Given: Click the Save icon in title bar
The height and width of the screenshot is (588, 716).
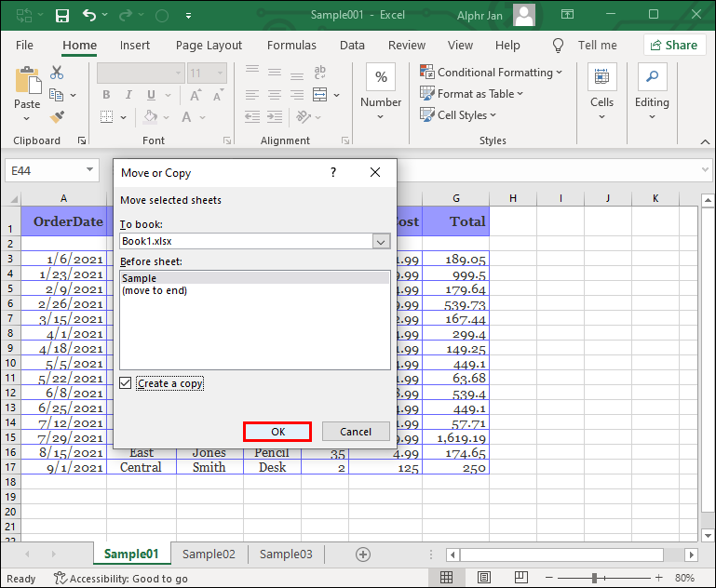Looking at the screenshot, I should (x=61, y=16).
